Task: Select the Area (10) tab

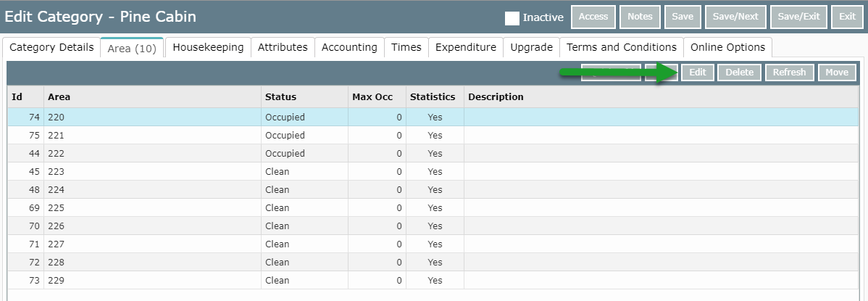Action: [x=133, y=48]
